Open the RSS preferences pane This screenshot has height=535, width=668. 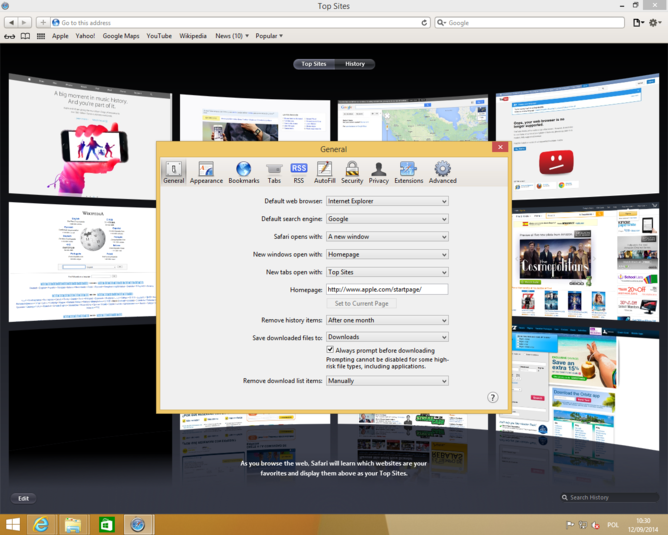(299, 173)
